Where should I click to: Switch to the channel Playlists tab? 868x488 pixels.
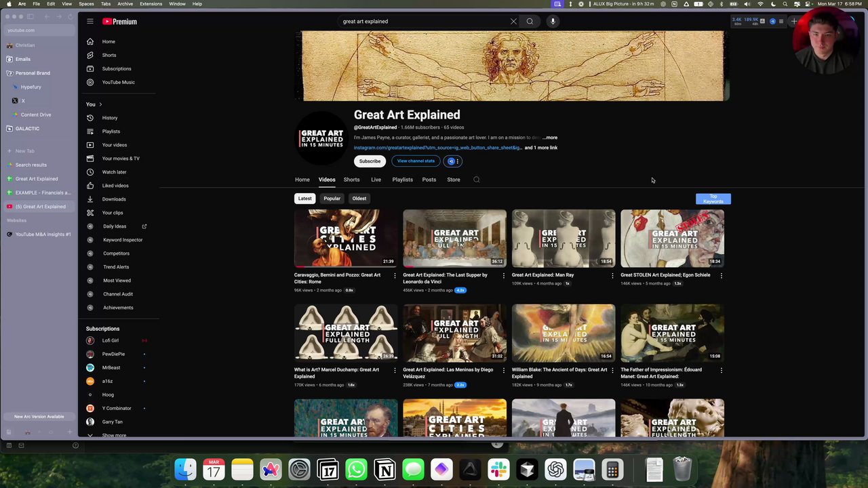402,180
